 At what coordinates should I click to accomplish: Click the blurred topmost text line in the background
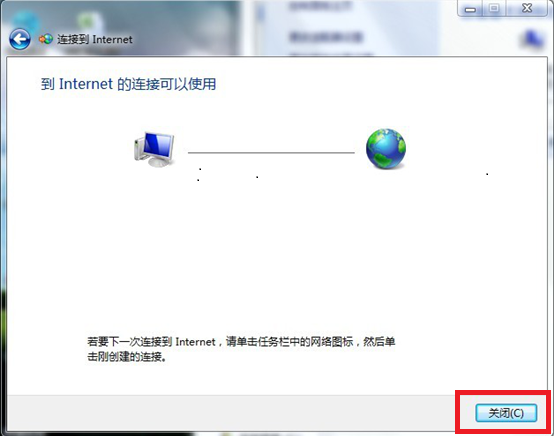[321, 6]
